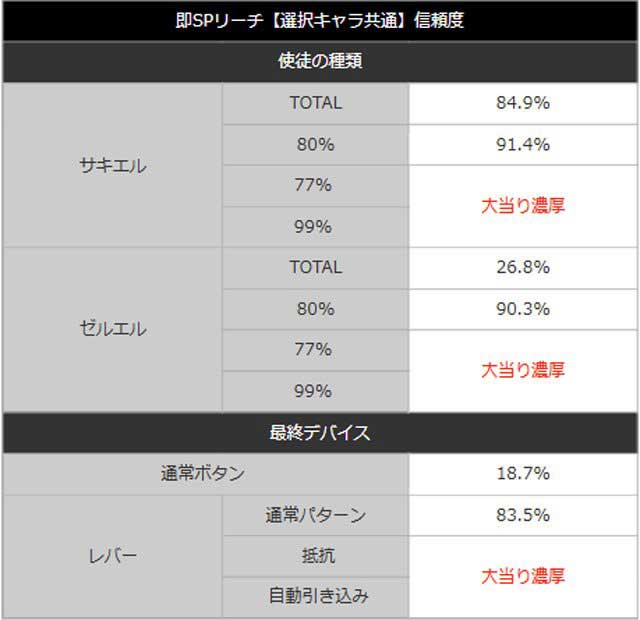Viewport: 640px width, 620px height.
Task: Select the 抵抗 cell
Action: point(315,556)
